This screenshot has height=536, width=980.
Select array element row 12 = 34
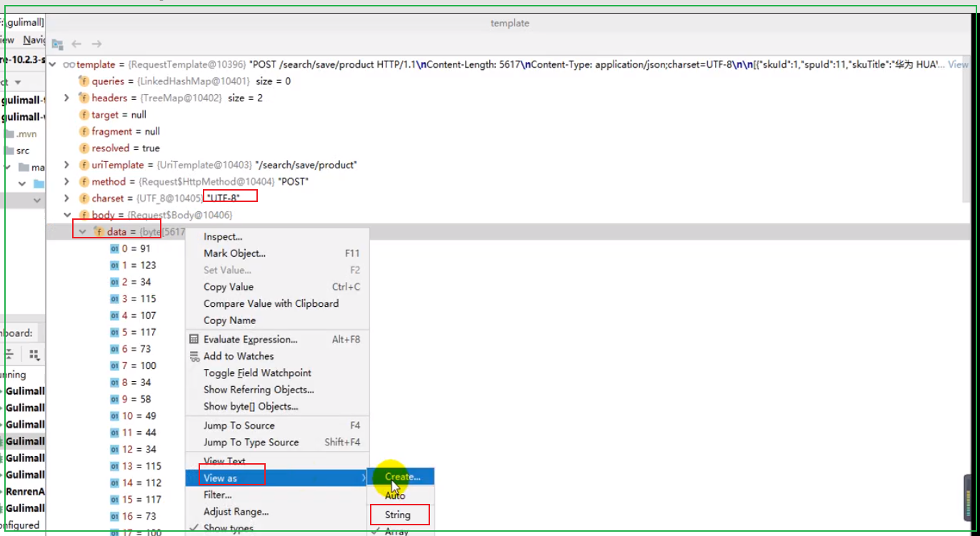[134, 450]
